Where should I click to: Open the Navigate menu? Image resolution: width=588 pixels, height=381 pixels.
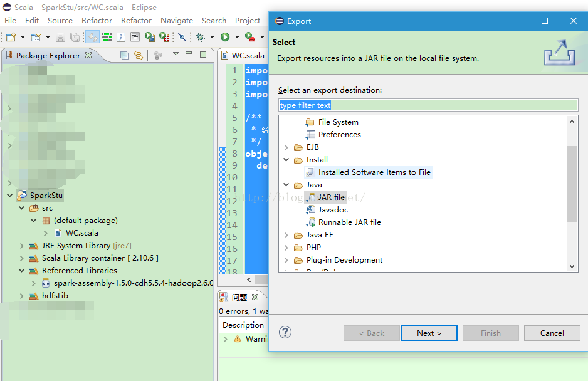click(177, 21)
